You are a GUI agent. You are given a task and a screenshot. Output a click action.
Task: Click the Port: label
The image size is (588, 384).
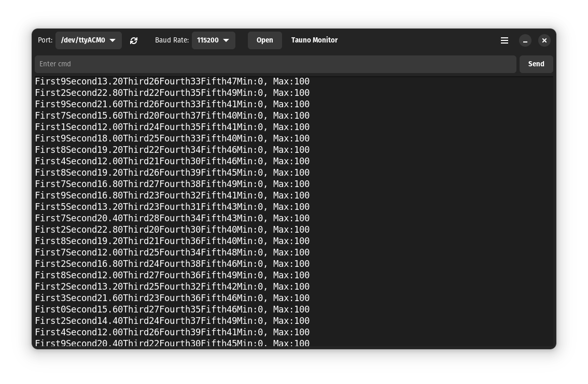click(x=45, y=40)
